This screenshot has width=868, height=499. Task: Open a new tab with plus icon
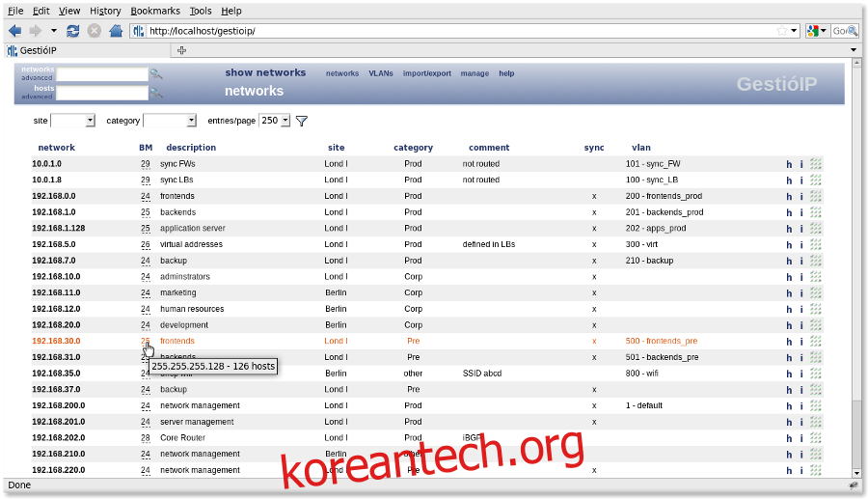181,50
